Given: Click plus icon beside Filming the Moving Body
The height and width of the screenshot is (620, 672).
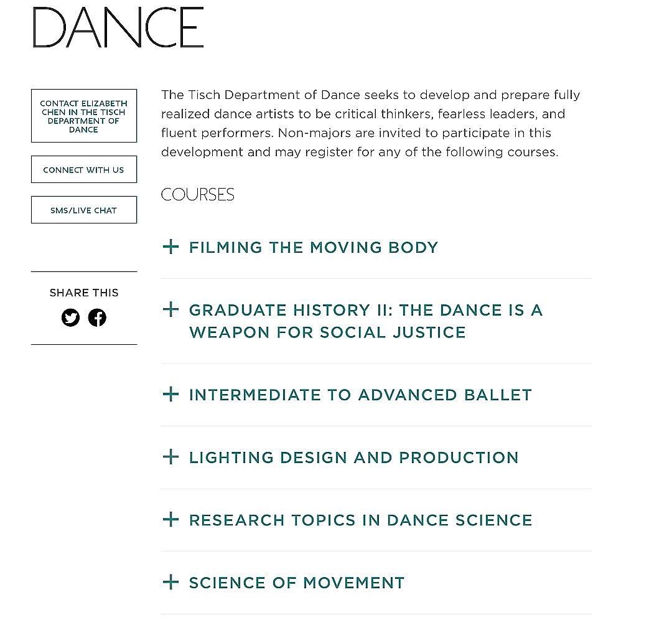Looking at the screenshot, I should (170, 247).
